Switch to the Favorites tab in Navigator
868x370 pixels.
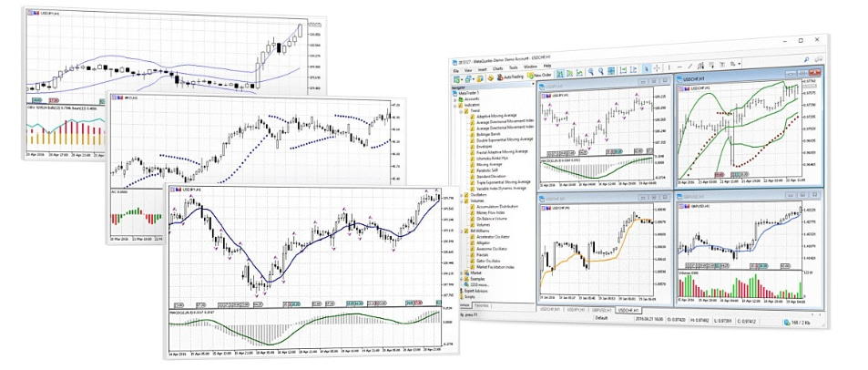(482, 305)
